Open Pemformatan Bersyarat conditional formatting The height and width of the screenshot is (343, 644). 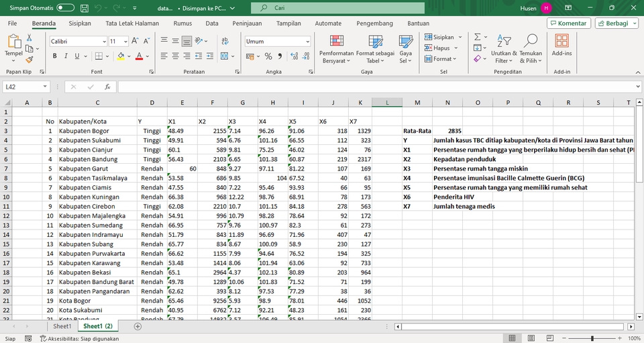[336, 49]
